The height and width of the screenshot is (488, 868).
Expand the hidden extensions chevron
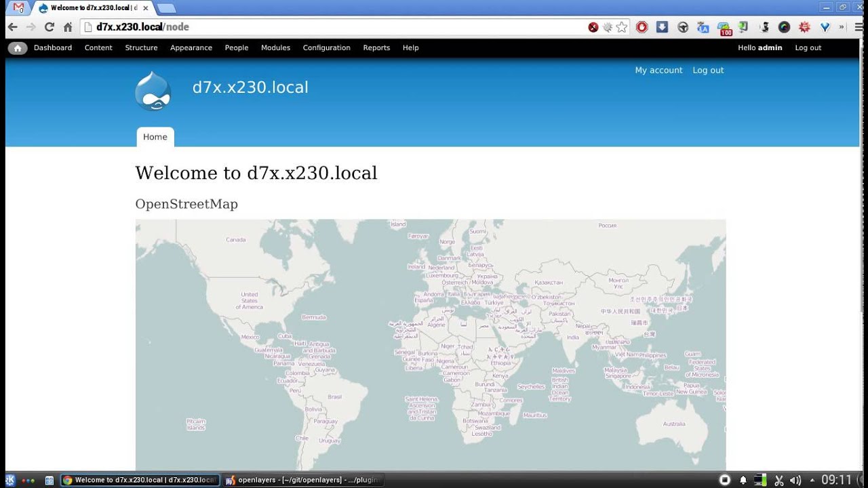point(842,27)
